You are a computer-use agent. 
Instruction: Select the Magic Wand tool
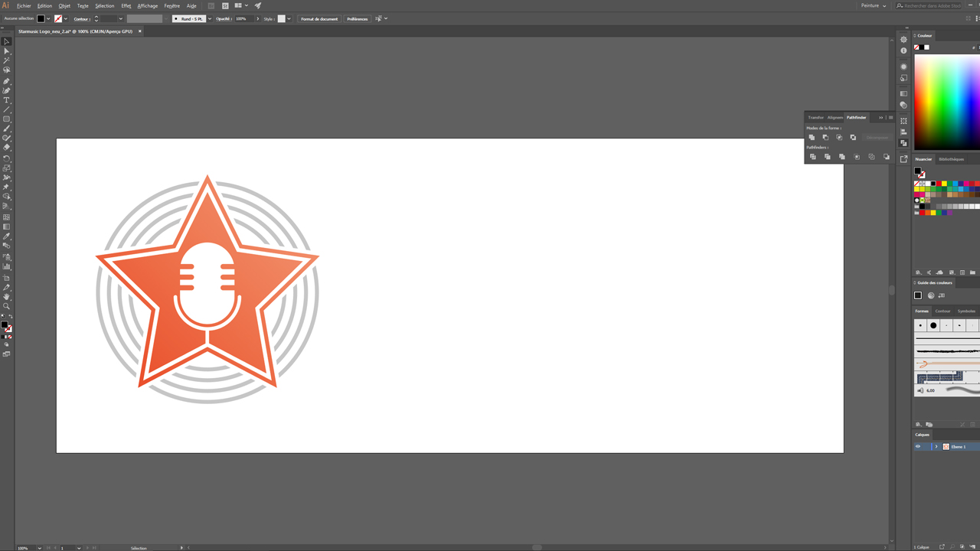(x=6, y=60)
